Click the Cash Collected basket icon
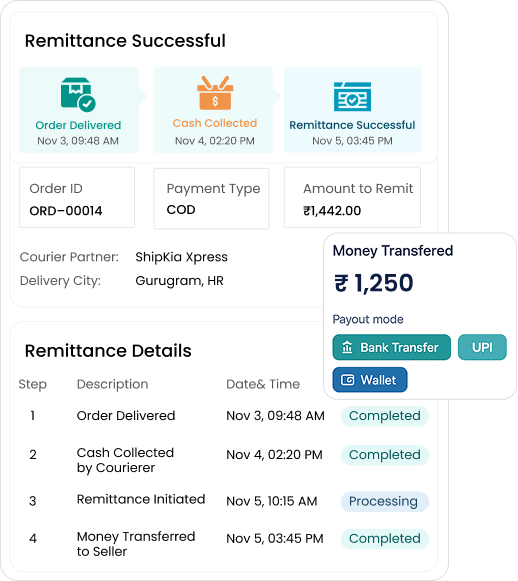 click(215, 93)
